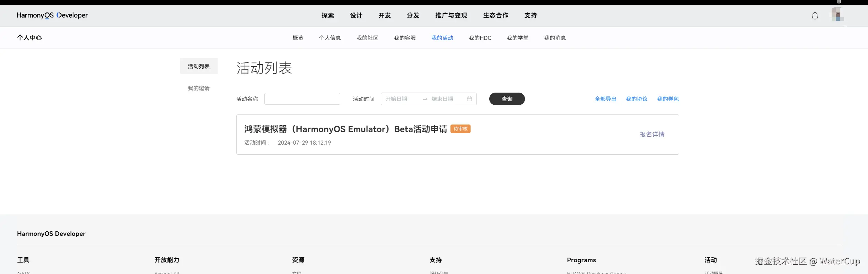868x274 pixels.
Task: Switch to the 我的社区 tab
Action: click(x=367, y=38)
